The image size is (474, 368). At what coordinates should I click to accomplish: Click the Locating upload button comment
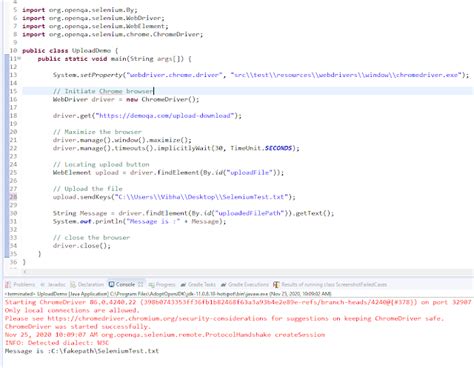point(101,164)
